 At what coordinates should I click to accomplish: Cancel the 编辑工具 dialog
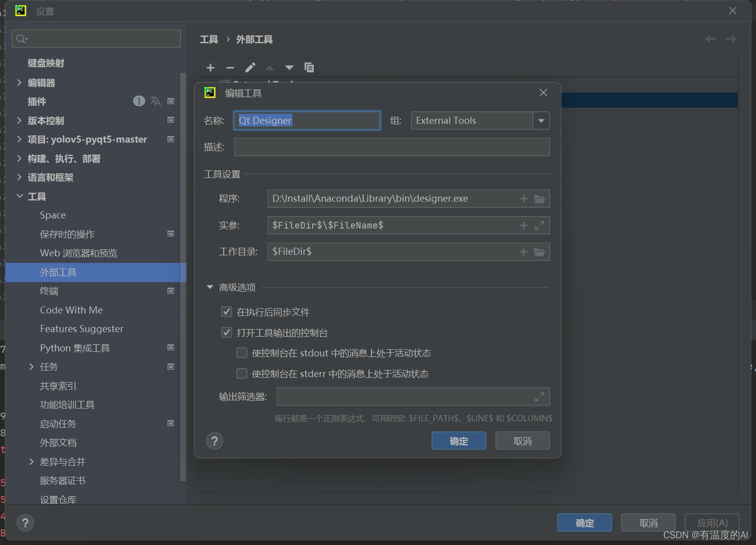click(523, 441)
